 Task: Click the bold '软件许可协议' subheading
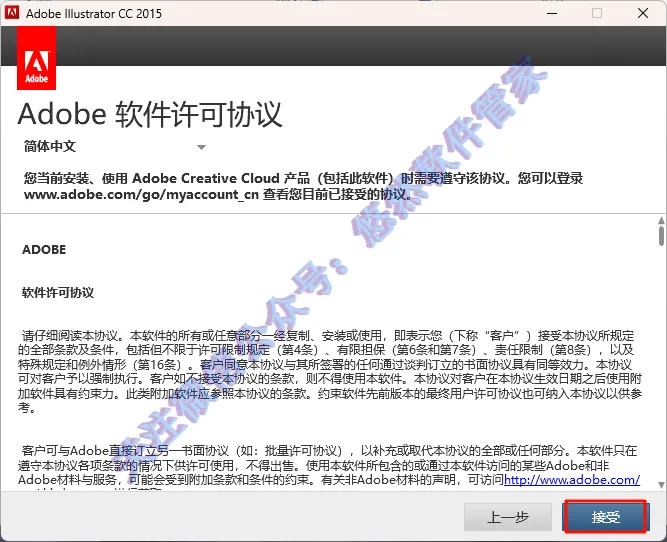[x=58, y=293]
